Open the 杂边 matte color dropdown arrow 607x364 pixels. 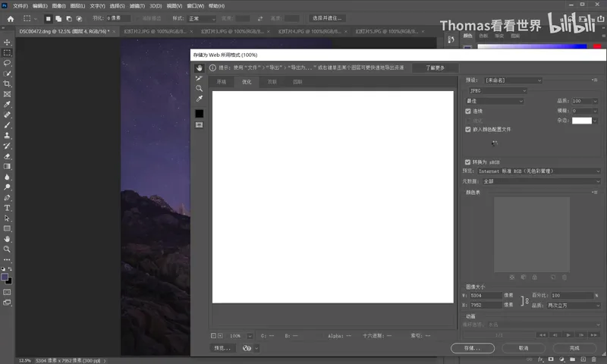(x=595, y=121)
